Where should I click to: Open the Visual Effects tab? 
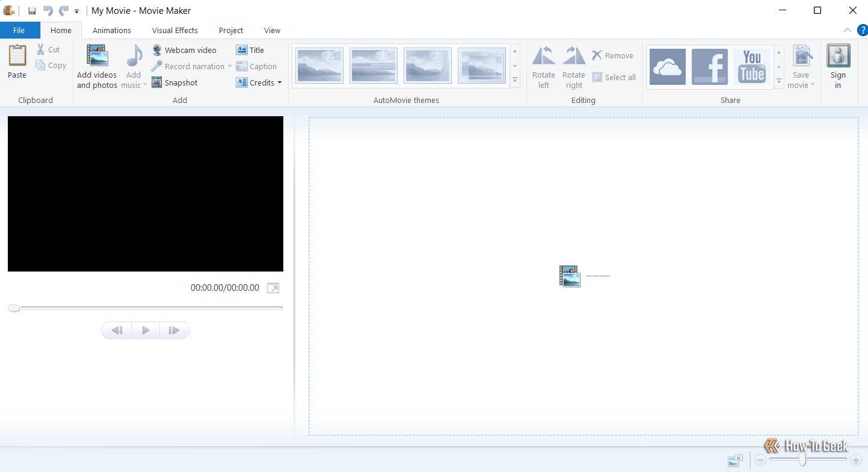click(x=174, y=30)
